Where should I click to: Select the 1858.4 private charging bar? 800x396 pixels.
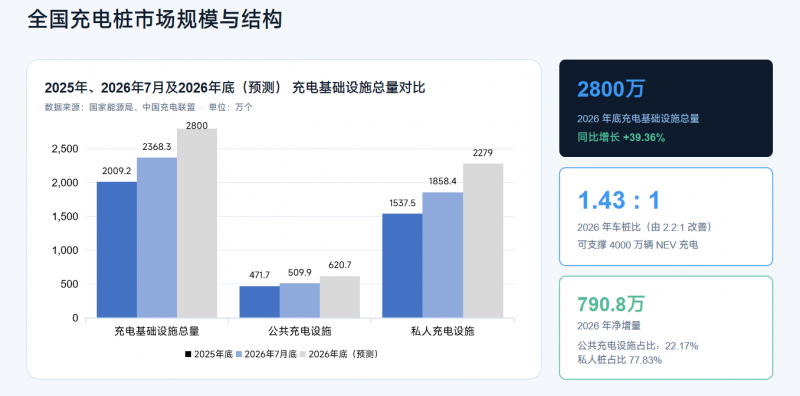click(x=443, y=255)
